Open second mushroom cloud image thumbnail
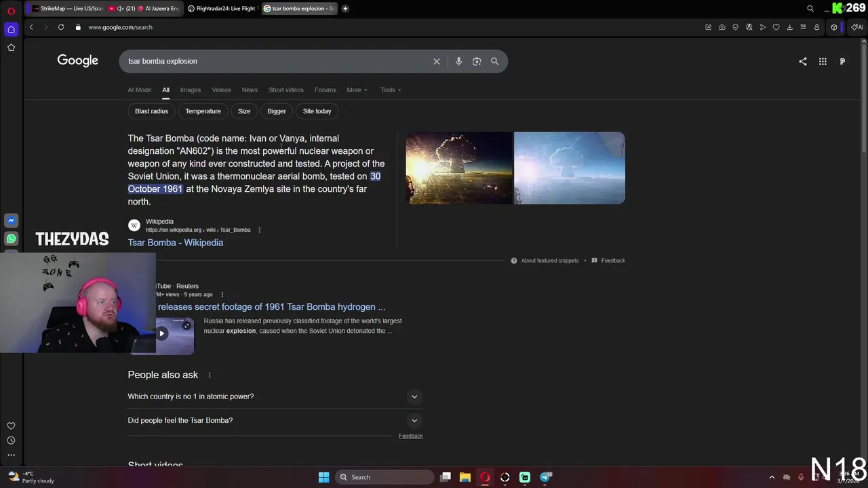Screen dimensions: 868x488 [x=570, y=168]
